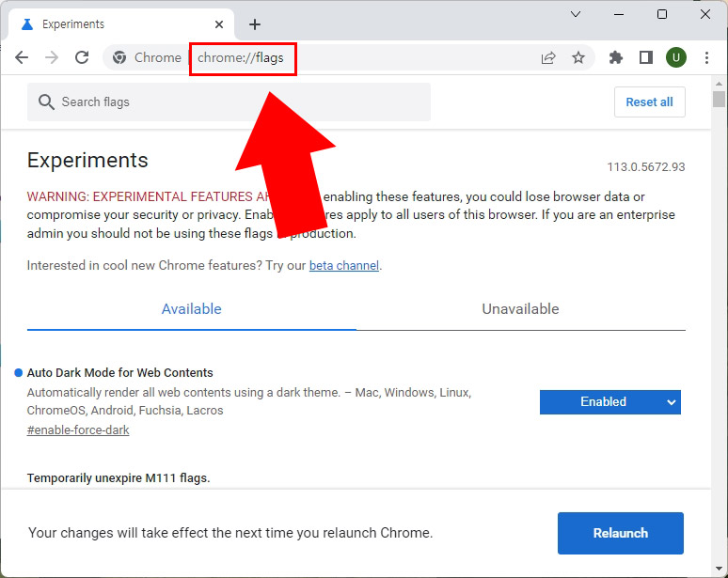
Task: Switch to the Available tab
Action: [191, 309]
